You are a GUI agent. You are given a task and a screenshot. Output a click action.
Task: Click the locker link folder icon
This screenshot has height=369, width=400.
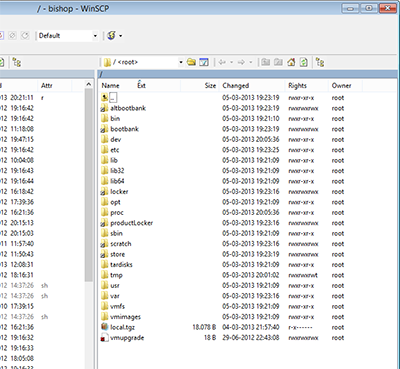tap(105, 192)
